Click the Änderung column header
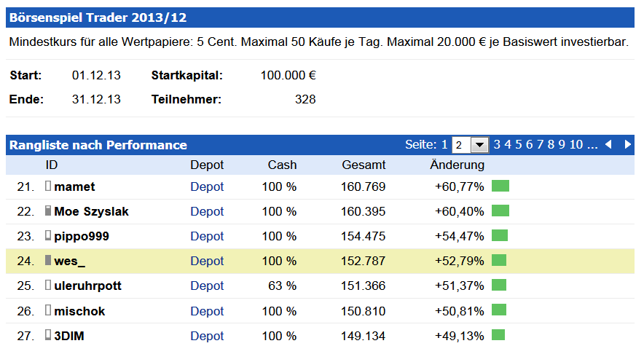 click(457, 165)
